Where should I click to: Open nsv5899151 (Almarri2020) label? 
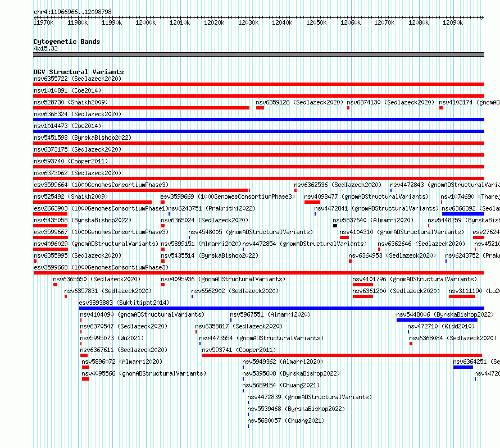click(x=201, y=244)
